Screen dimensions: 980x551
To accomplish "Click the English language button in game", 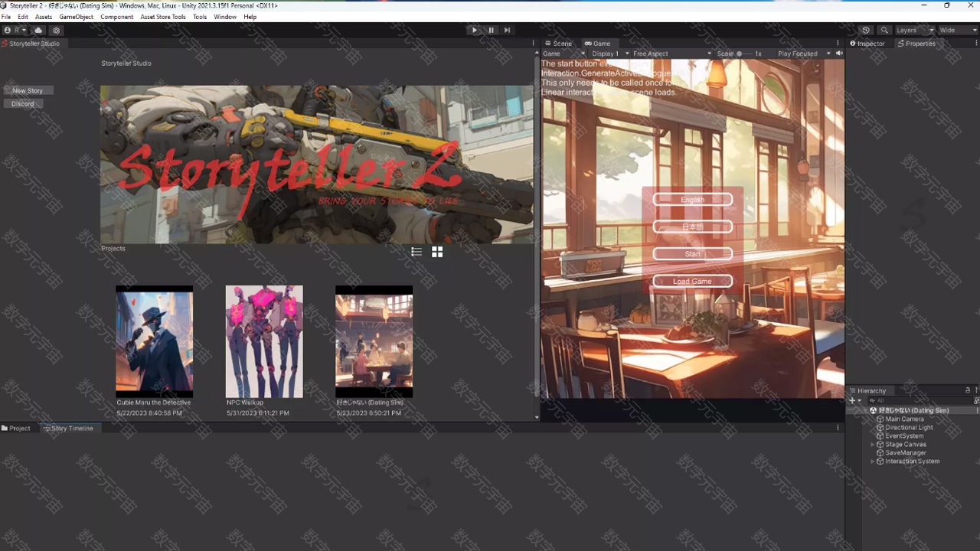I will [692, 200].
